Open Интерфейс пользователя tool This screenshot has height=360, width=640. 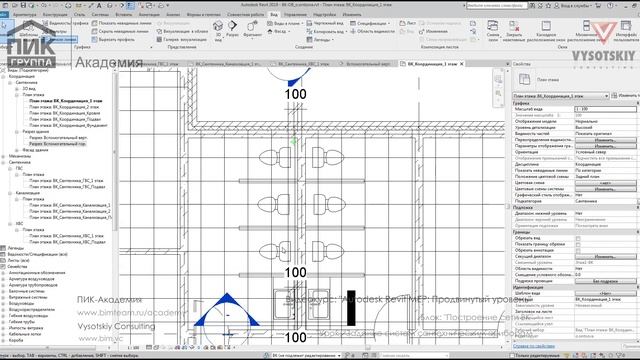click(x=626, y=31)
